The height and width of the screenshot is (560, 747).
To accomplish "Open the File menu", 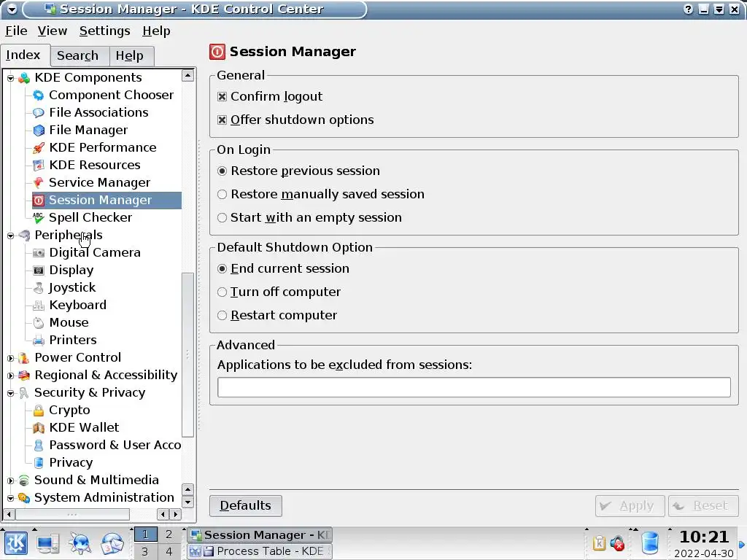I will pyautogui.click(x=16, y=31).
